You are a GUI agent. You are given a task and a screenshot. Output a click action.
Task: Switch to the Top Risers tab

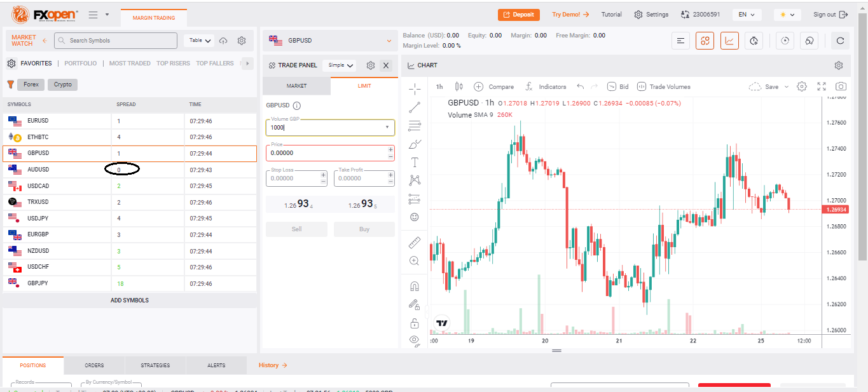(x=173, y=64)
